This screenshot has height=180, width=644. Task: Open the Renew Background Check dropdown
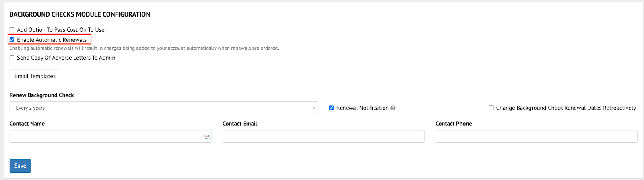tap(164, 108)
